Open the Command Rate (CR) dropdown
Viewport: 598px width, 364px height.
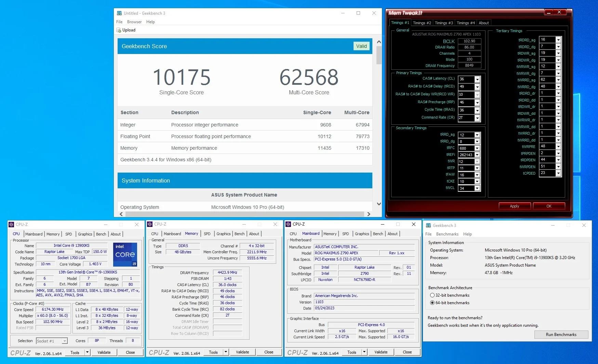tap(477, 118)
